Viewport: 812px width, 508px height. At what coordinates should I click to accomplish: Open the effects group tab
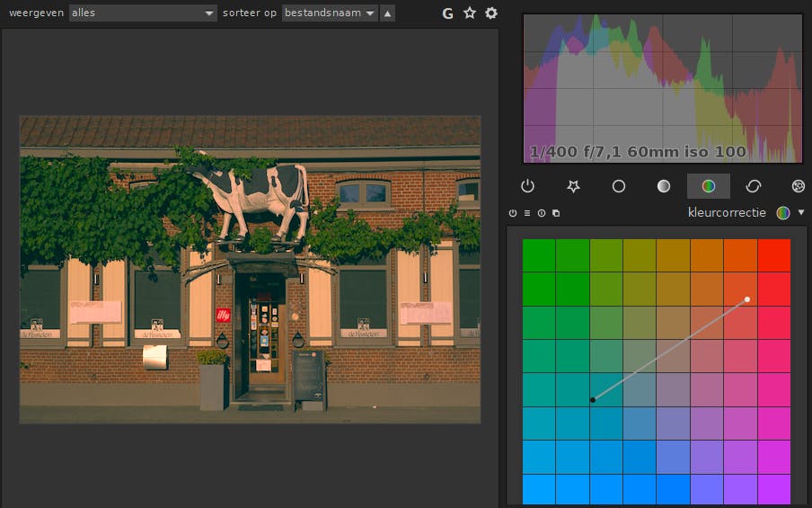(x=798, y=186)
